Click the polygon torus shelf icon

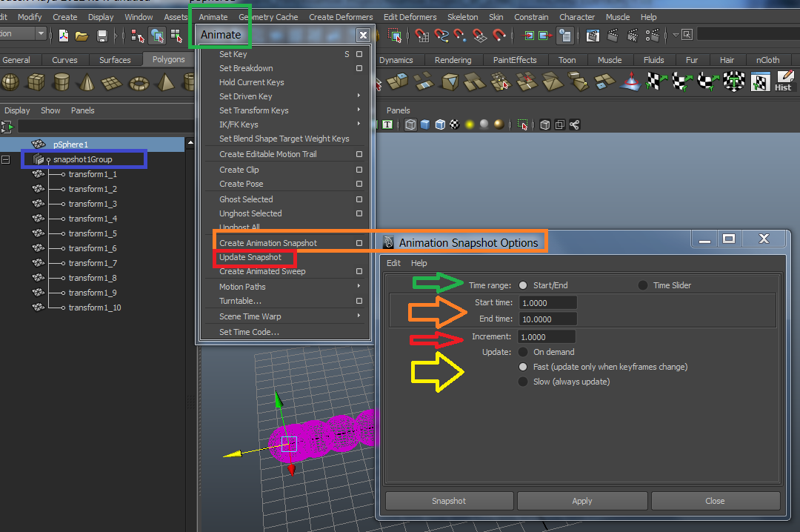pyautogui.click(x=138, y=82)
